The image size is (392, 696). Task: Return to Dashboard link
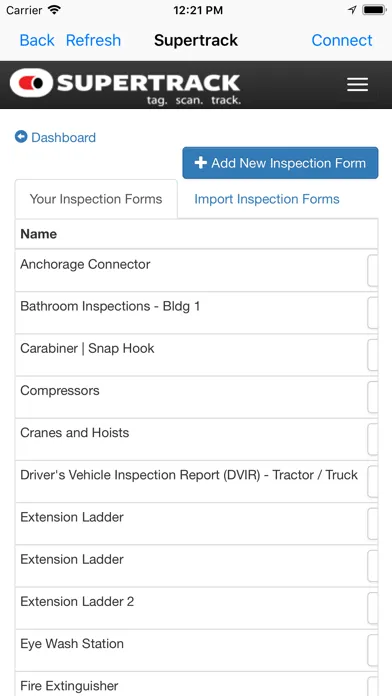(x=63, y=137)
